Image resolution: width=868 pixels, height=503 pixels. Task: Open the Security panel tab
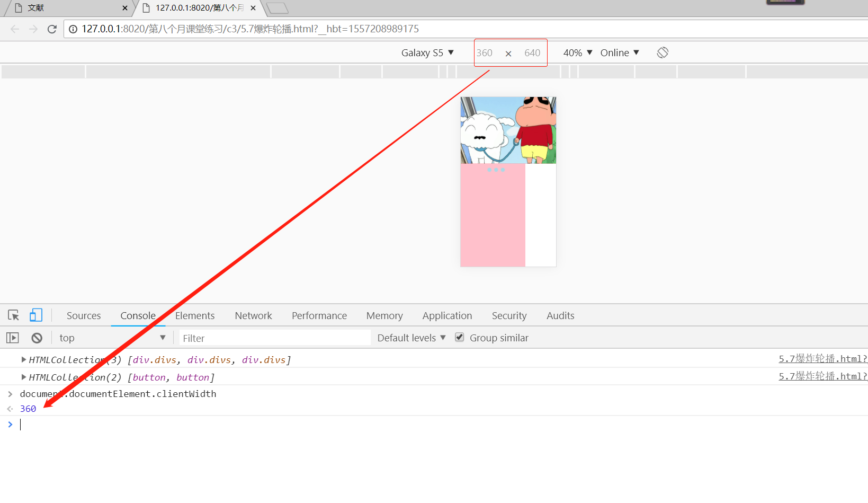coord(509,315)
